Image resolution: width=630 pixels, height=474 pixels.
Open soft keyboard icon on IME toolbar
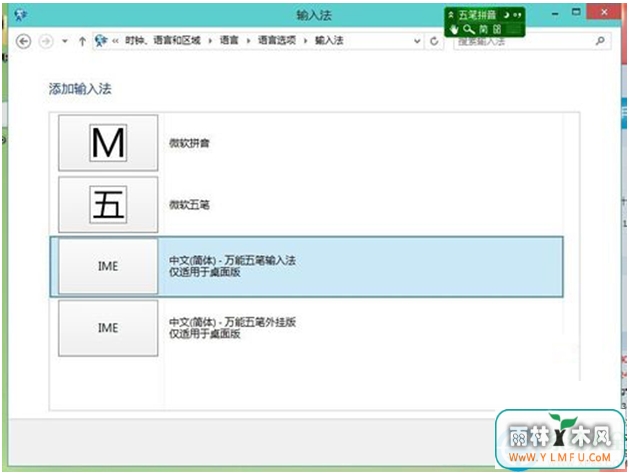click(x=497, y=29)
